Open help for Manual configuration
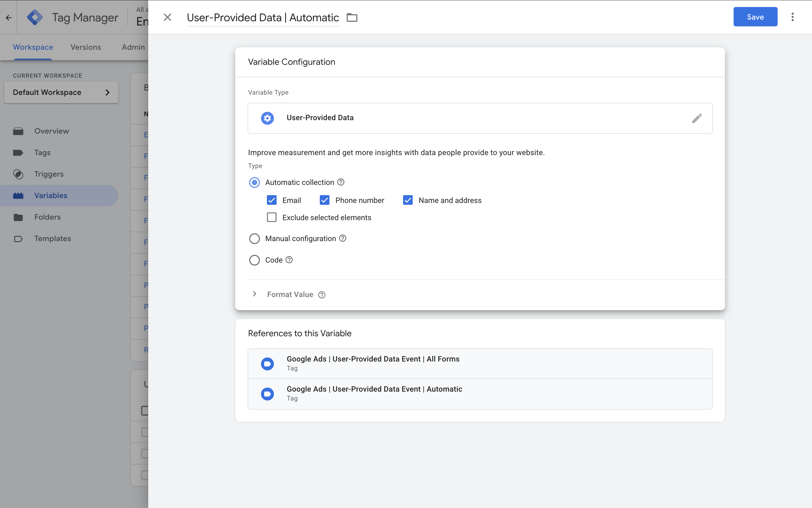Viewport: 812px width, 508px height. [x=343, y=238]
